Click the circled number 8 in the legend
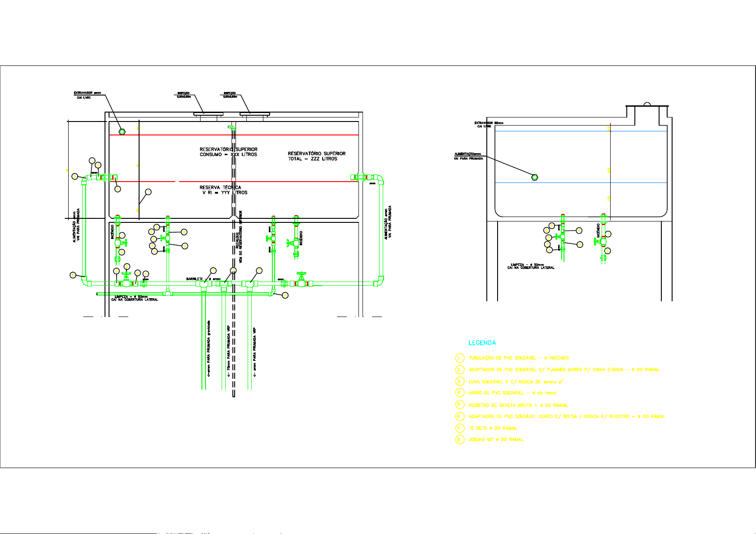This screenshot has height=534, width=756. click(x=459, y=439)
